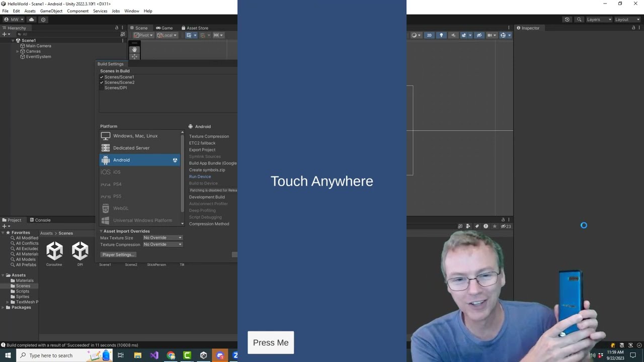This screenshot has width=644, height=362.
Task: Open the GameObject menu
Action: pyautogui.click(x=51, y=11)
